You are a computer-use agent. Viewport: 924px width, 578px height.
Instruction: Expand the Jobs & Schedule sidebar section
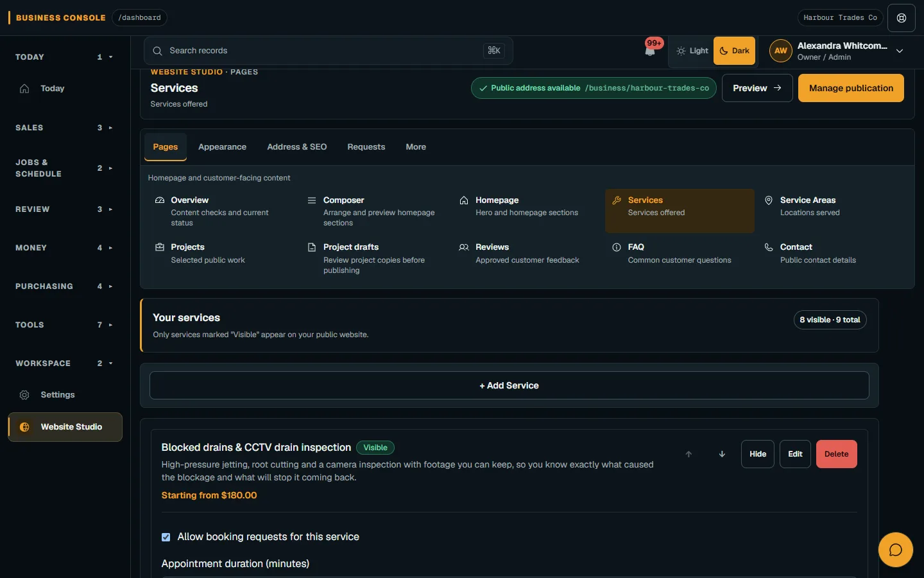(x=64, y=168)
